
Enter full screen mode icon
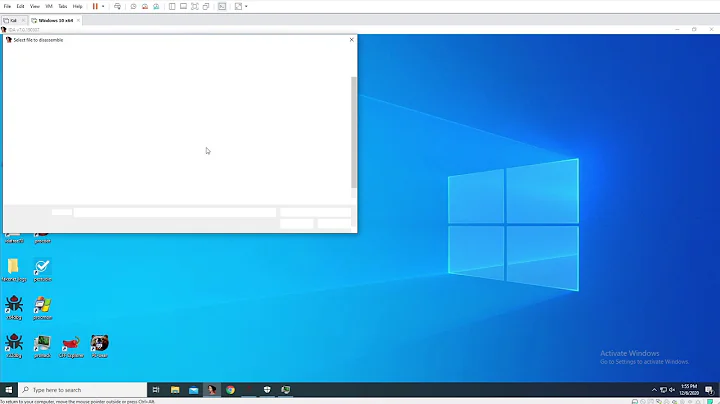tap(195, 6)
